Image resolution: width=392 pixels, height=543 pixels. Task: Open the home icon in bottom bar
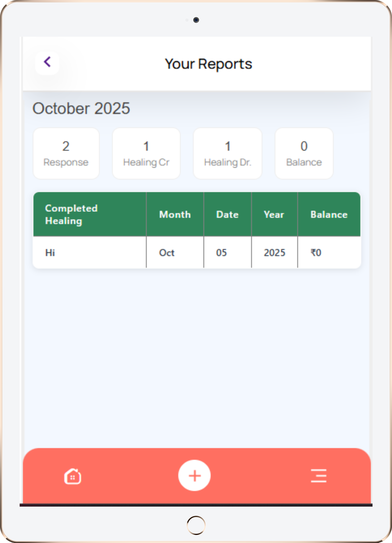pos(73,476)
